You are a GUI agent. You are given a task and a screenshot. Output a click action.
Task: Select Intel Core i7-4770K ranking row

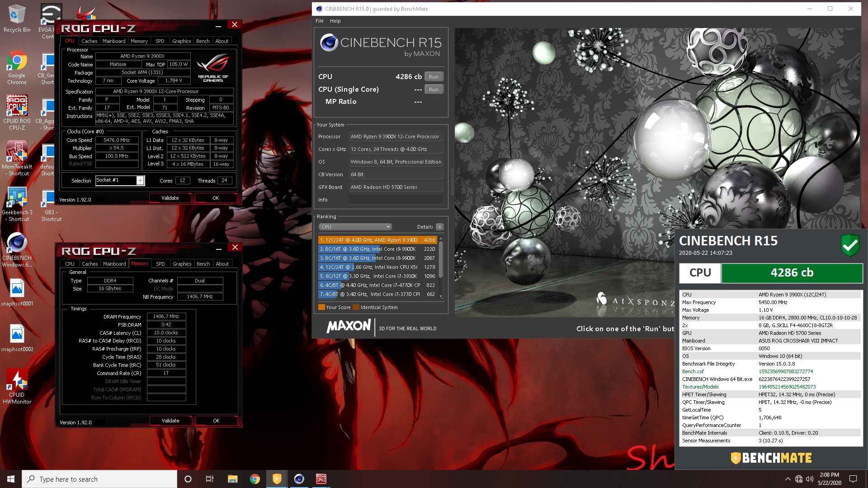[x=377, y=285]
